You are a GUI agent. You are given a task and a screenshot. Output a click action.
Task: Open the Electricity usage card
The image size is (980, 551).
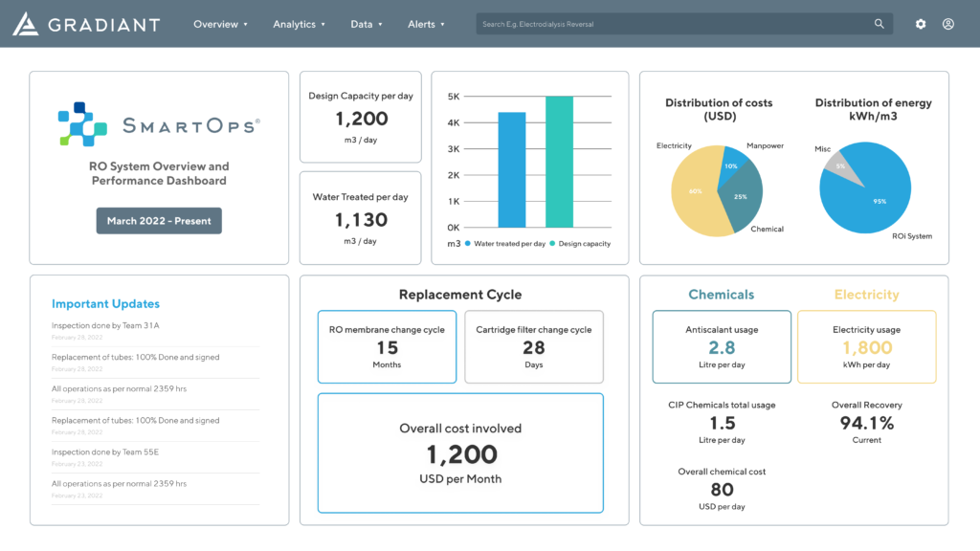pos(866,346)
